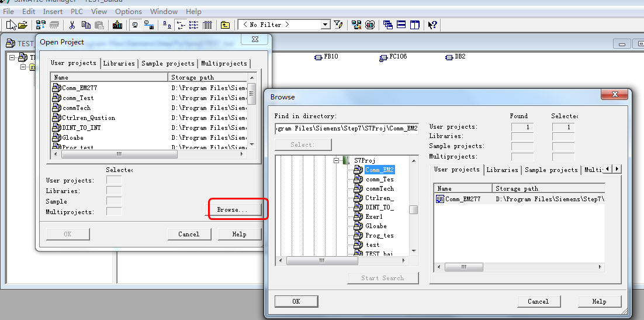Image resolution: width=644 pixels, height=320 pixels.
Task: Click the Copy toolbar icon
Action: tap(86, 25)
